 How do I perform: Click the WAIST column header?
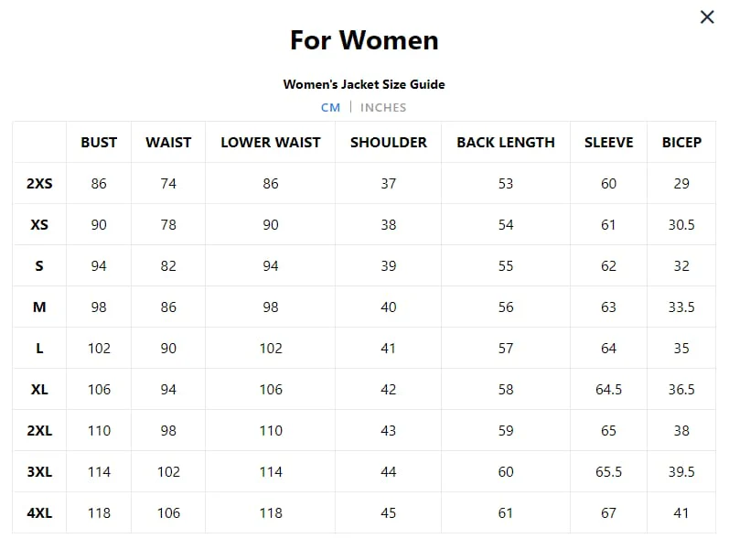(168, 142)
